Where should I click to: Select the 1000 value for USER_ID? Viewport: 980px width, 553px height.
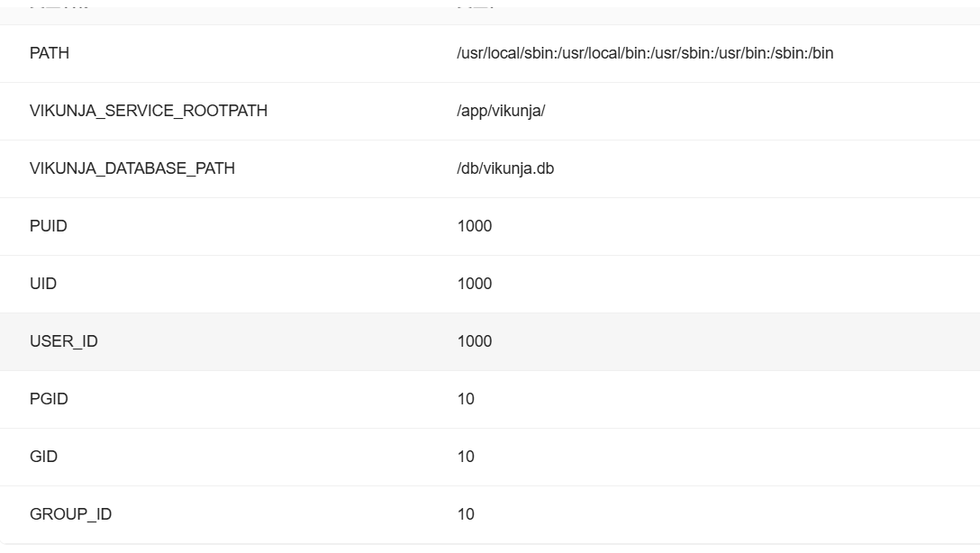point(475,341)
